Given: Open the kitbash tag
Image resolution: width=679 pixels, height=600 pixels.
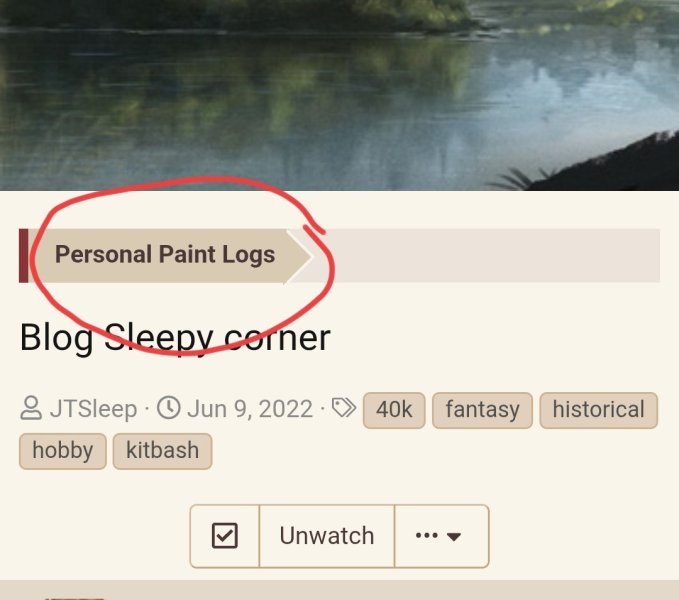Looking at the screenshot, I should coord(162,451).
